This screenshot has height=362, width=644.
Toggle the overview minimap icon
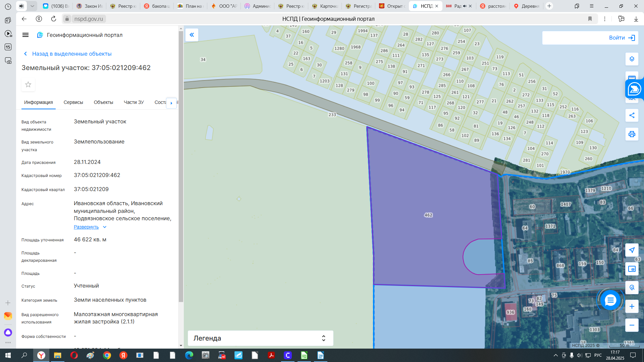632,269
